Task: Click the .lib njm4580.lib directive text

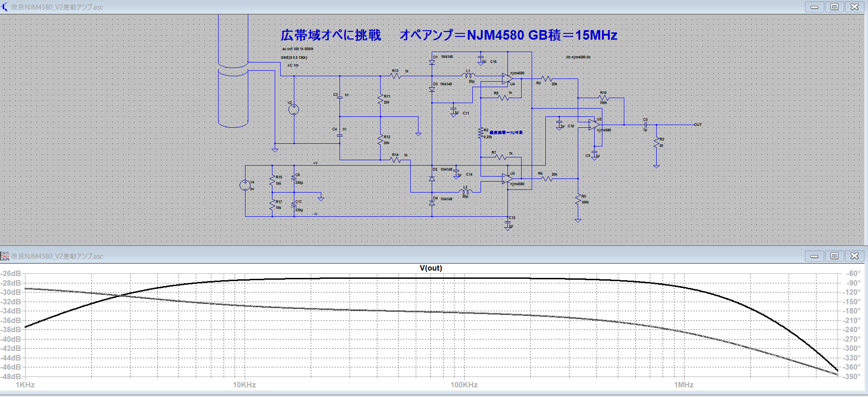Action: 578,57
